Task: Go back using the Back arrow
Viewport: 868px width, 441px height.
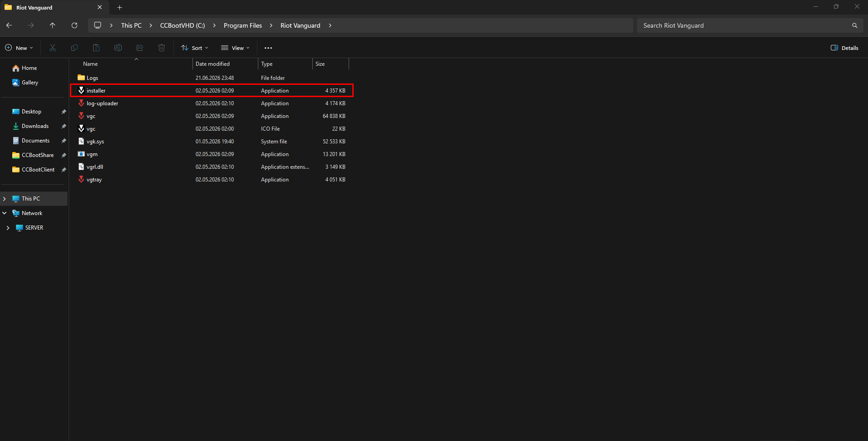Action: 9,25
